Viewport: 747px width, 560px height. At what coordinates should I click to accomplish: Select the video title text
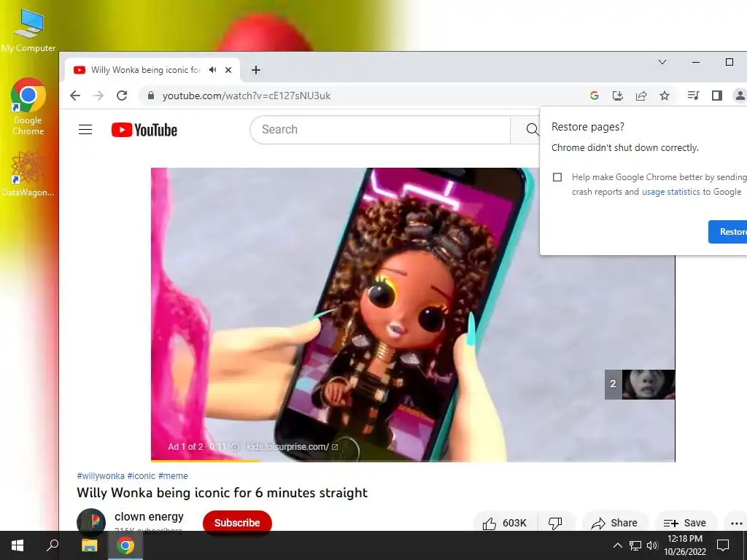(x=222, y=492)
